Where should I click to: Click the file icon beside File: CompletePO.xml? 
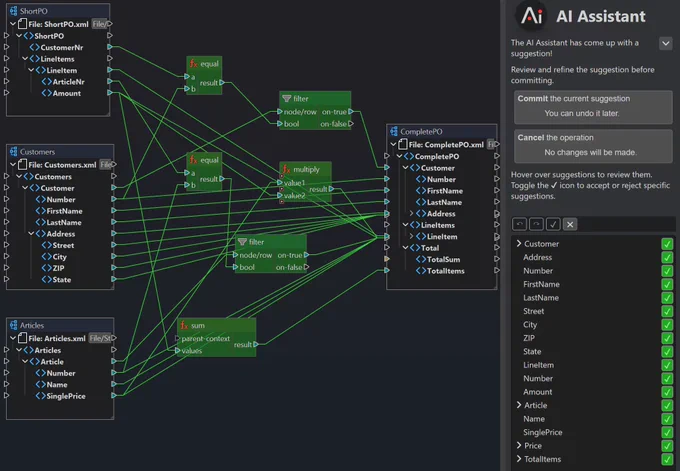pyautogui.click(x=403, y=144)
